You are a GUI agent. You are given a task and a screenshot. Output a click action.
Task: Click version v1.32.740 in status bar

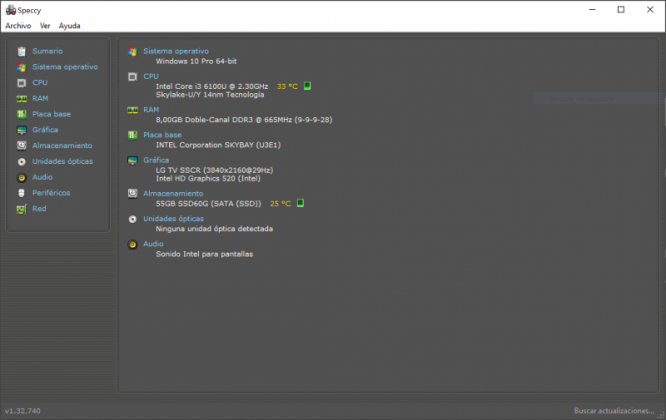point(23,411)
